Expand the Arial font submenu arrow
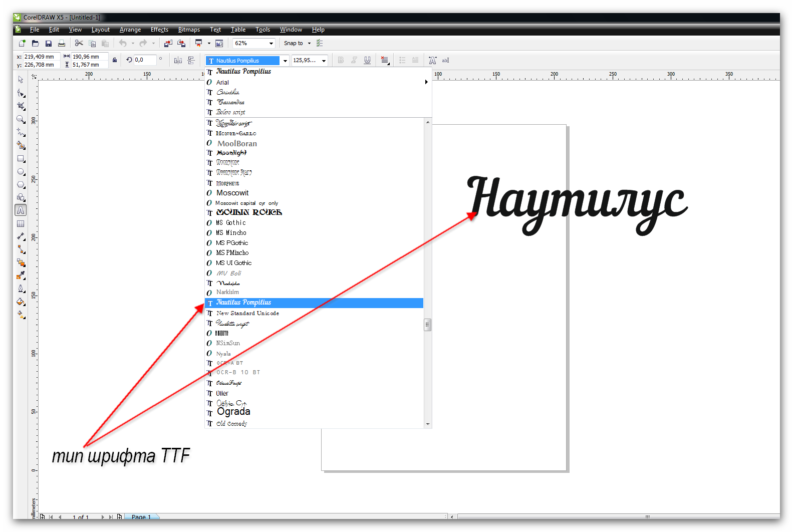The image size is (793, 532). click(426, 82)
